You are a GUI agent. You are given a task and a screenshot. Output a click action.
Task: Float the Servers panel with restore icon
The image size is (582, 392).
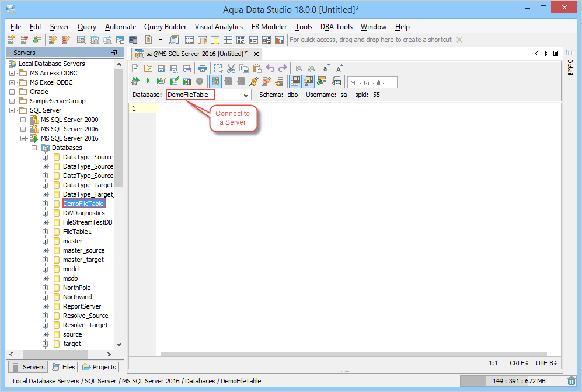[114, 53]
